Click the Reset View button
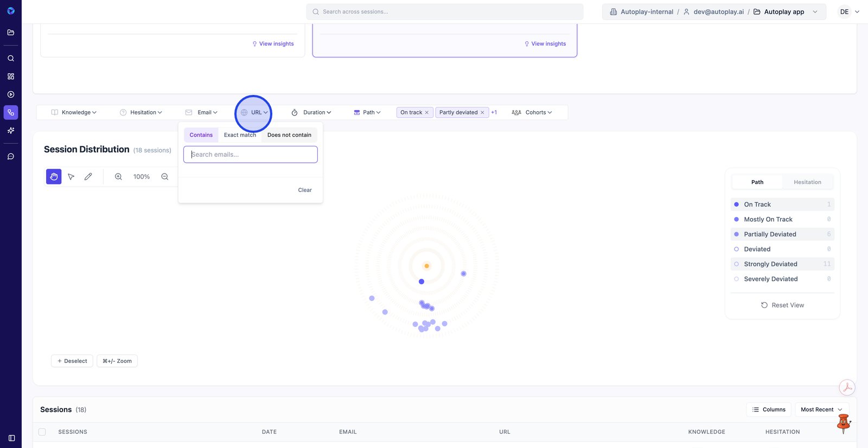Screen dimensions: 868x448 pos(782,305)
